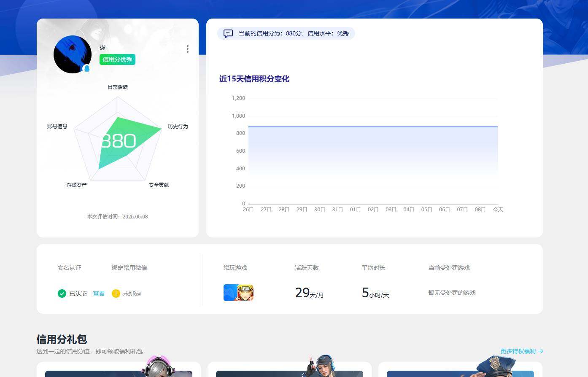Click the QQ badge on avatar
The width and height of the screenshot is (588, 377).
(87, 68)
